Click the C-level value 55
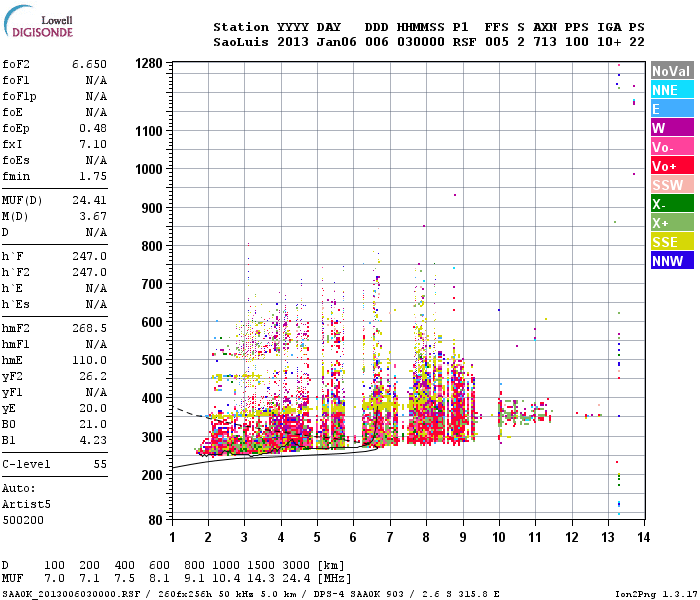This screenshot has height=600, width=700. (x=100, y=464)
